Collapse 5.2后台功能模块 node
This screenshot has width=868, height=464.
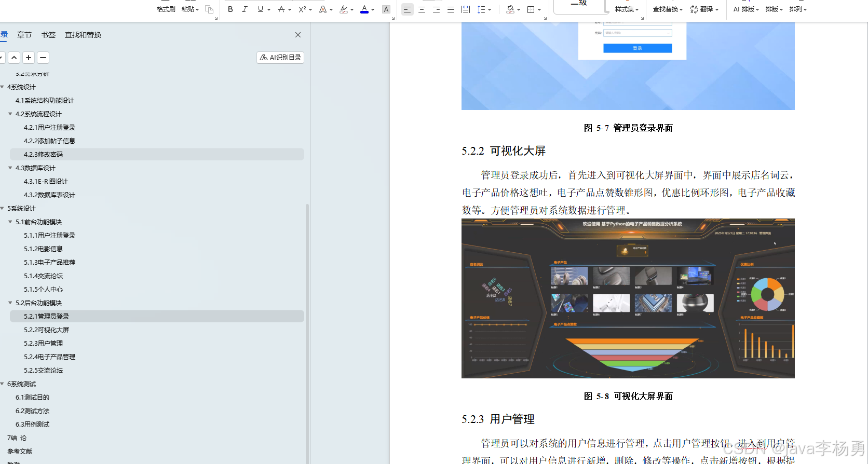10,303
